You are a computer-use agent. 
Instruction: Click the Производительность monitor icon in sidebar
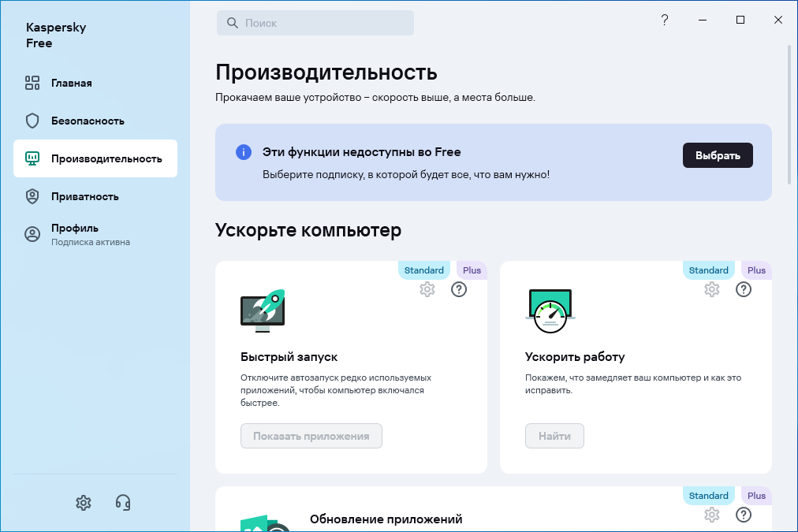click(32, 158)
